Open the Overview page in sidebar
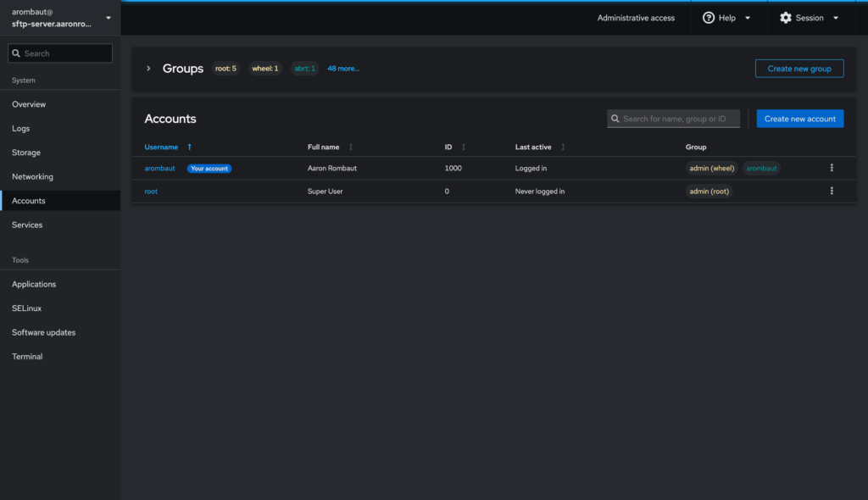Image resolution: width=868 pixels, height=500 pixels. tap(29, 104)
